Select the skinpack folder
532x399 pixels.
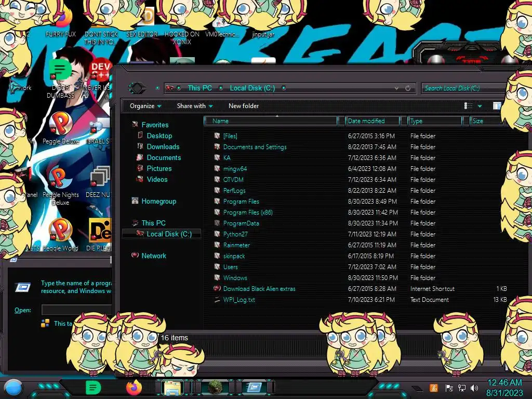pyautogui.click(x=234, y=256)
